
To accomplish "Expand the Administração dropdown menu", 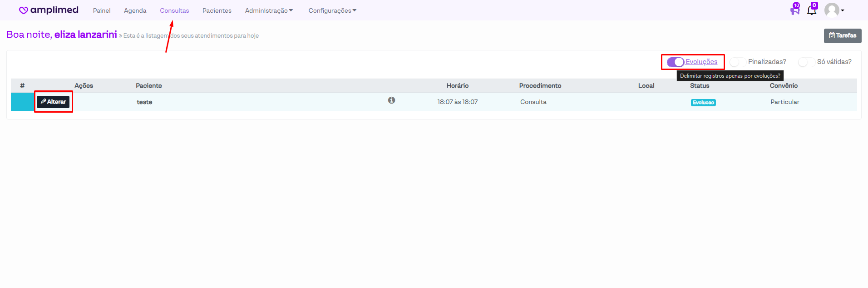I will coord(269,10).
